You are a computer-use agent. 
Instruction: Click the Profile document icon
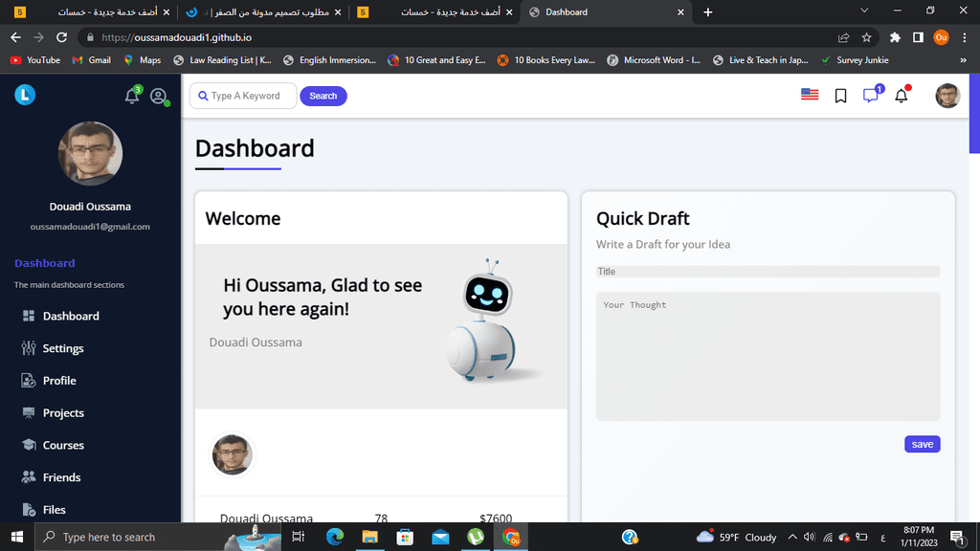[29, 381]
